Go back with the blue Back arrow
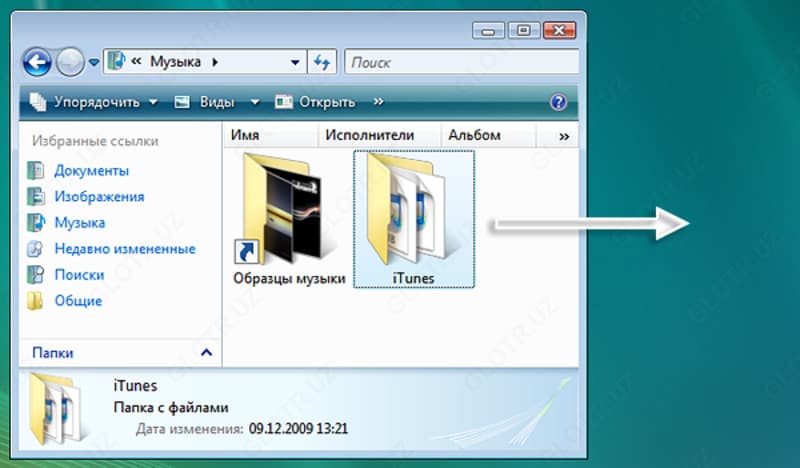This screenshot has width=800, height=468. [x=37, y=62]
